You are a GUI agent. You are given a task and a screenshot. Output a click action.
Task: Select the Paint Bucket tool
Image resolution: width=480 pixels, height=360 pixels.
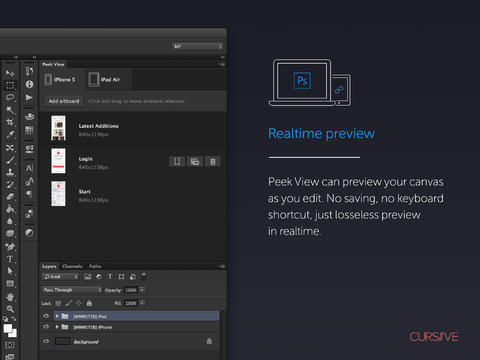coord(10,209)
